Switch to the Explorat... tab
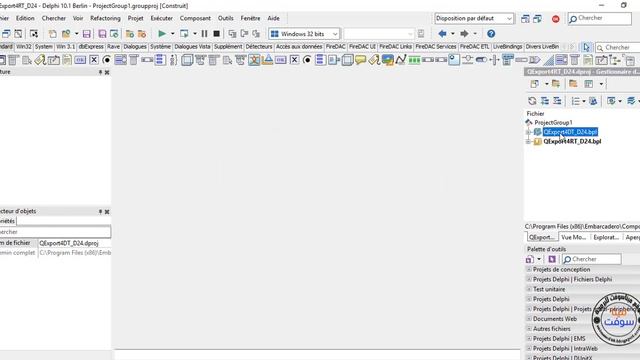Viewport: 640px width, 360px height. pyautogui.click(x=606, y=237)
